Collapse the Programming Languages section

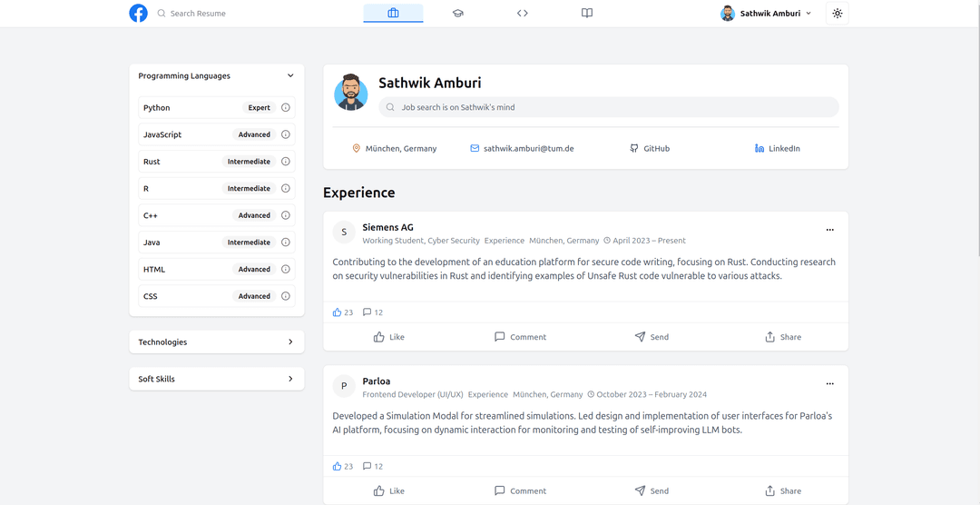[216, 75]
